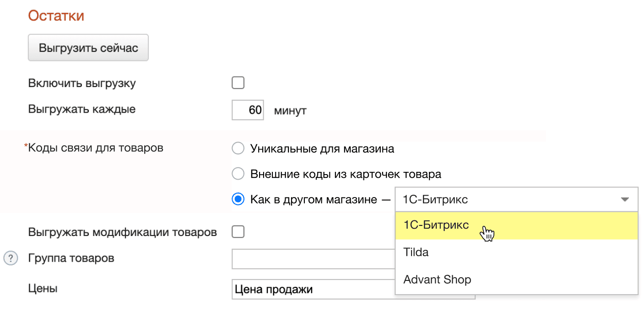Click the question mark circle icon
The image size is (644, 313).
(x=10, y=258)
